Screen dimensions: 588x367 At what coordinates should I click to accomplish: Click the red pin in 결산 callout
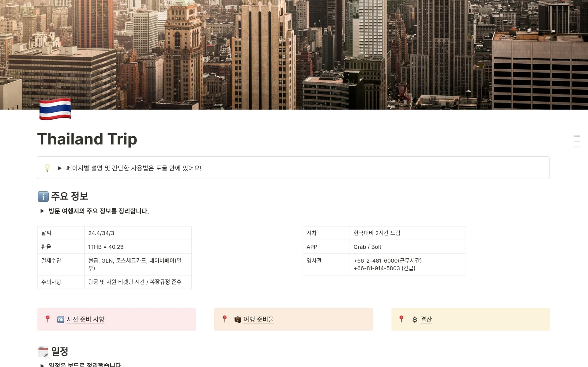point(401,319)
